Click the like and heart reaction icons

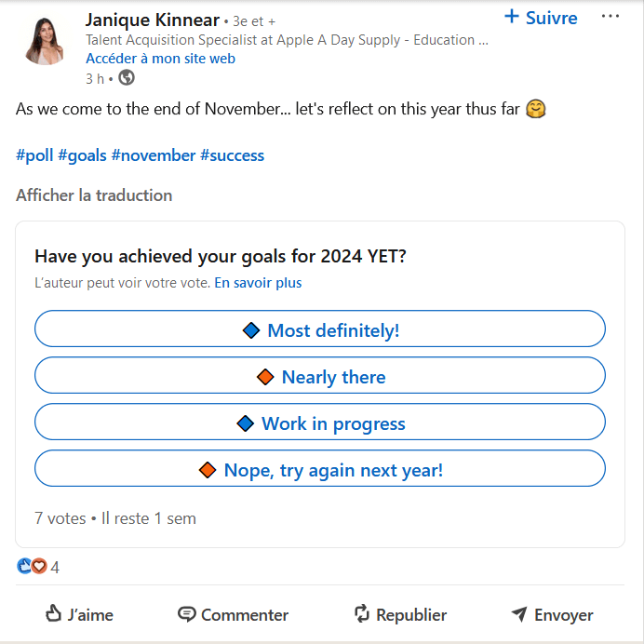point(32,566)
